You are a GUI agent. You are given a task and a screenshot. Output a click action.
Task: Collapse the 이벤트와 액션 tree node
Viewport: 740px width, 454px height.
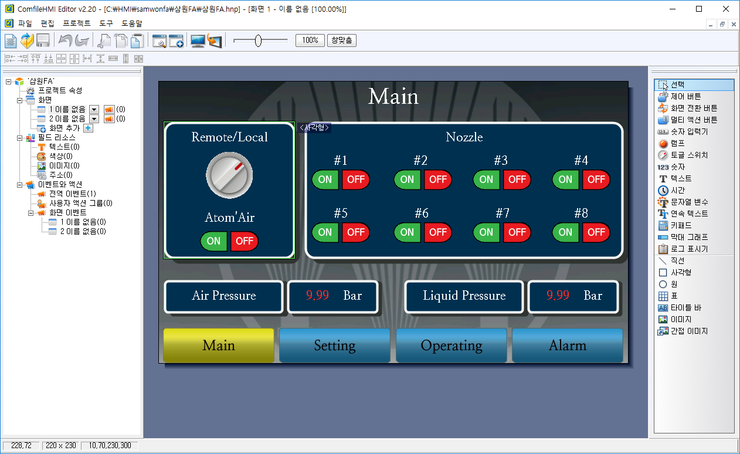(20, 185)
